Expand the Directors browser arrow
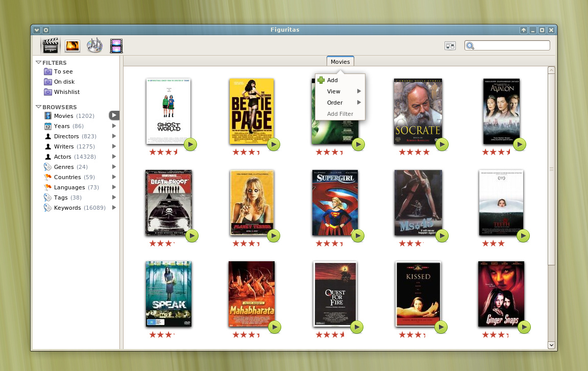The width and height of the screenshot is (588, 371). coord(114,136)
